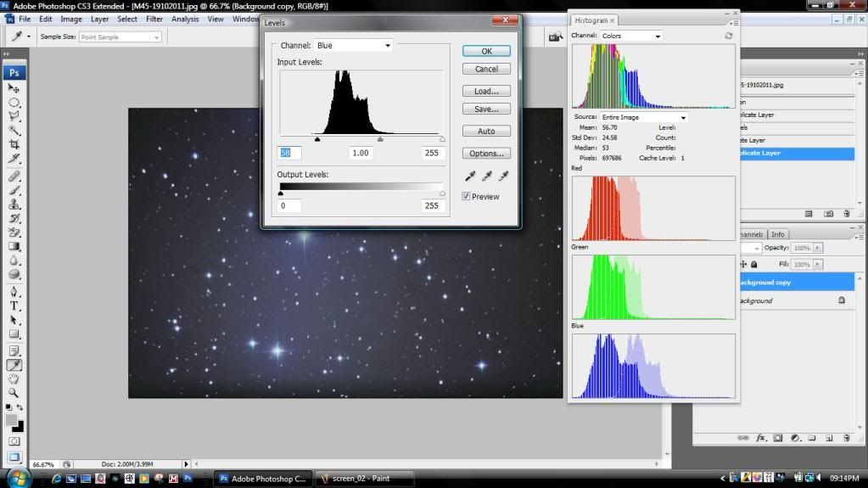This screenshot has height=488, width=868.
Task: Open the File menu
Action: click(25, 19)
